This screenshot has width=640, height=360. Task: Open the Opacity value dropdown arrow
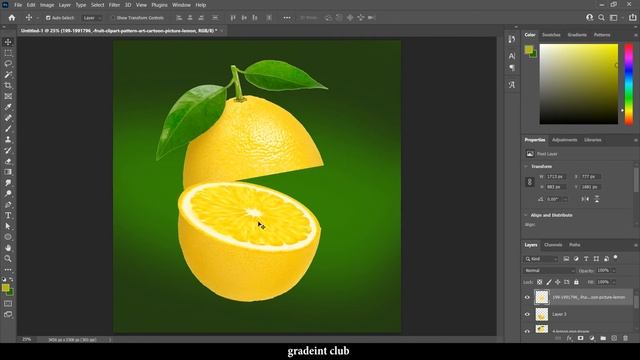click(x=613, y=271)
